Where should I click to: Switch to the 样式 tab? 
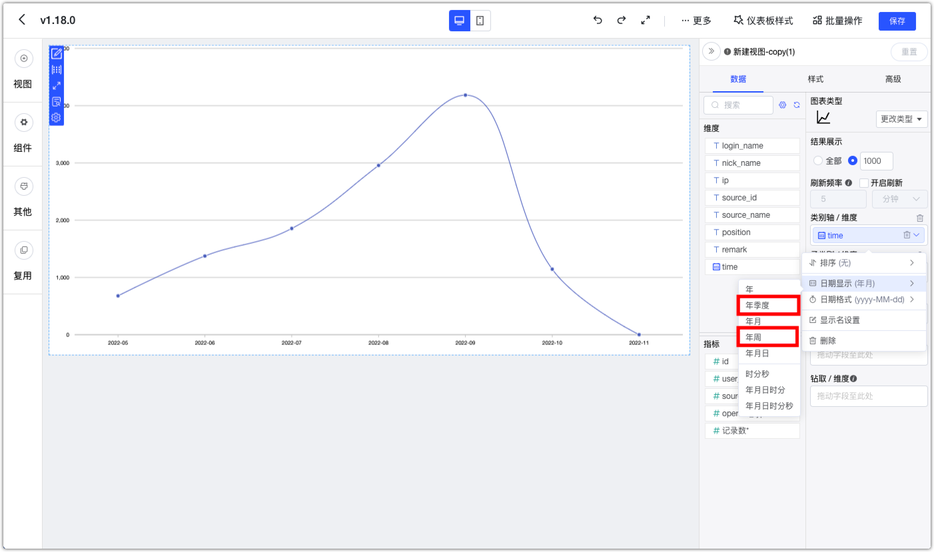point(816,79)
